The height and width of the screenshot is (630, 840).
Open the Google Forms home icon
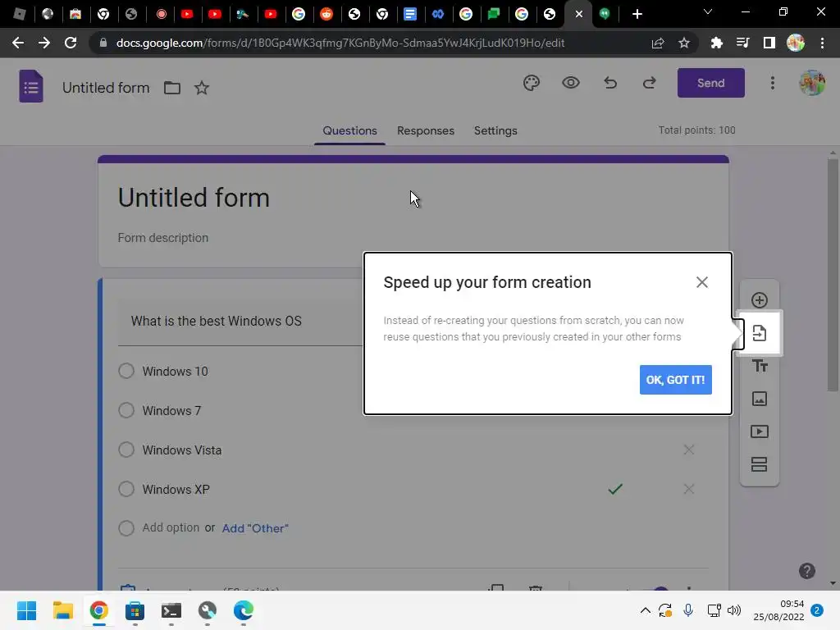(31, 86)
